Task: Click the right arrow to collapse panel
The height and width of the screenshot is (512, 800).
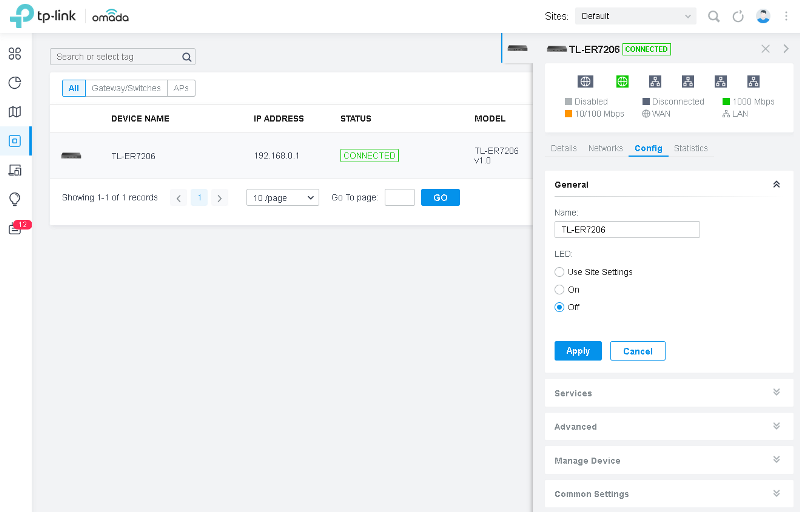Action: [x=786, y=49]
